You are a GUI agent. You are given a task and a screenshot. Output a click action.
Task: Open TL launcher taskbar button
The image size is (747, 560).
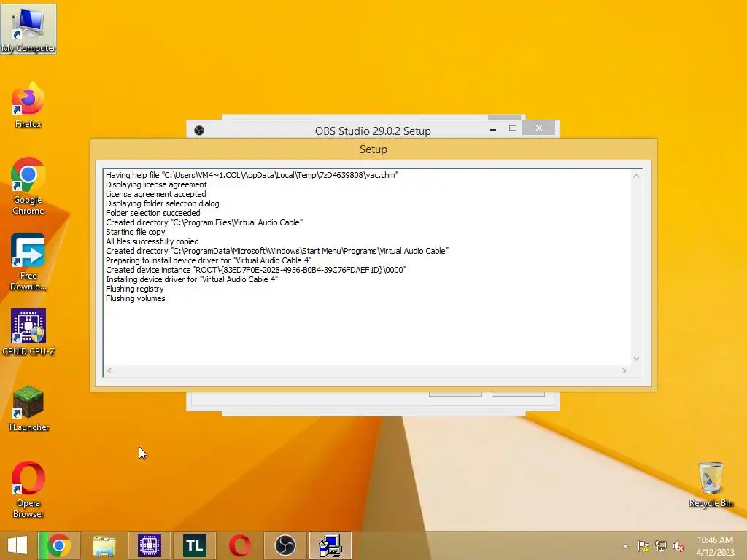tap(194, 545)
